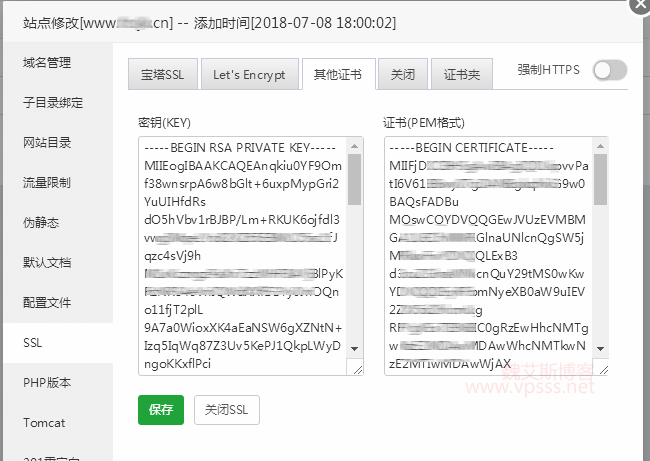Click the 关闭SSL button
This screenshot has height=461, width=650.
227,410
